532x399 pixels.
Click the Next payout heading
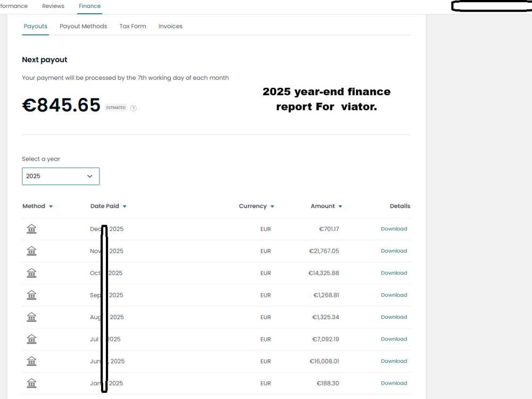pos(45,60)
